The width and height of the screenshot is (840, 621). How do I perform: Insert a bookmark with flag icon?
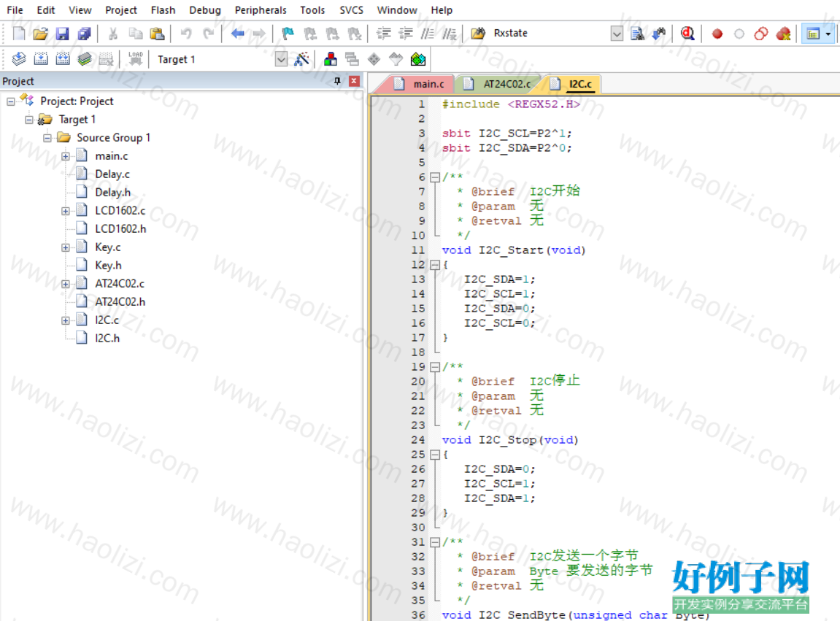[x=288, y=34]
